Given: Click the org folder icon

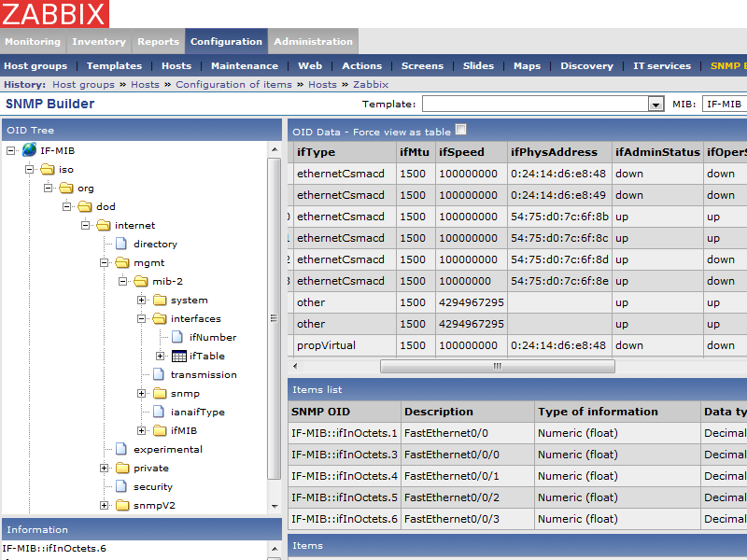Looking at the screenshot, I should [x=66, y=188].
